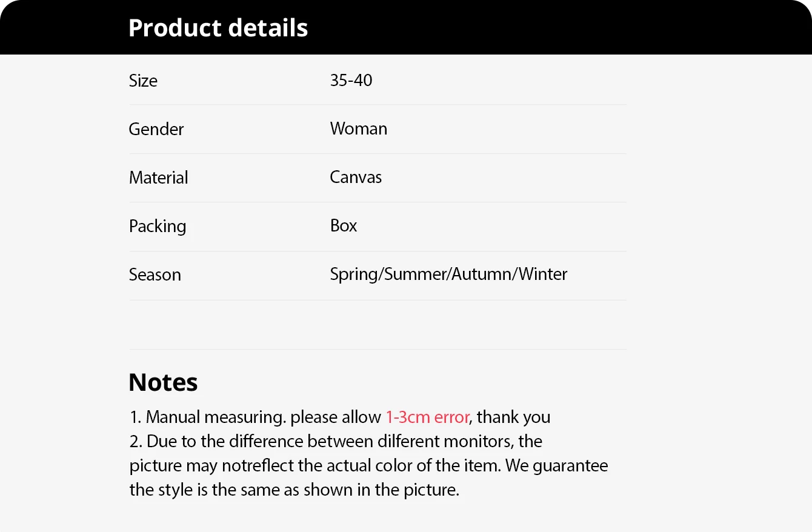Click the empty row below Season
812x532 pixels.
378,325
